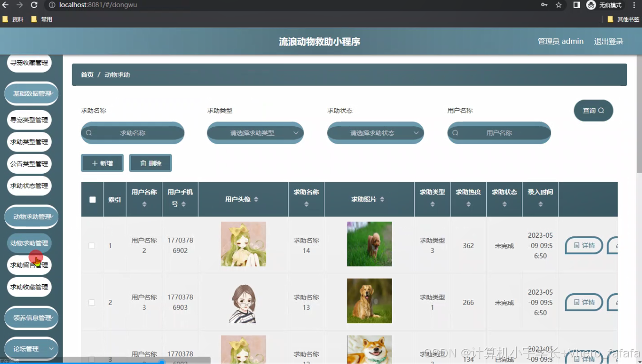This screenshot has width=642, height=364.
Task: Open 求助类型管理 in sidebar
Action: (29, 142)
